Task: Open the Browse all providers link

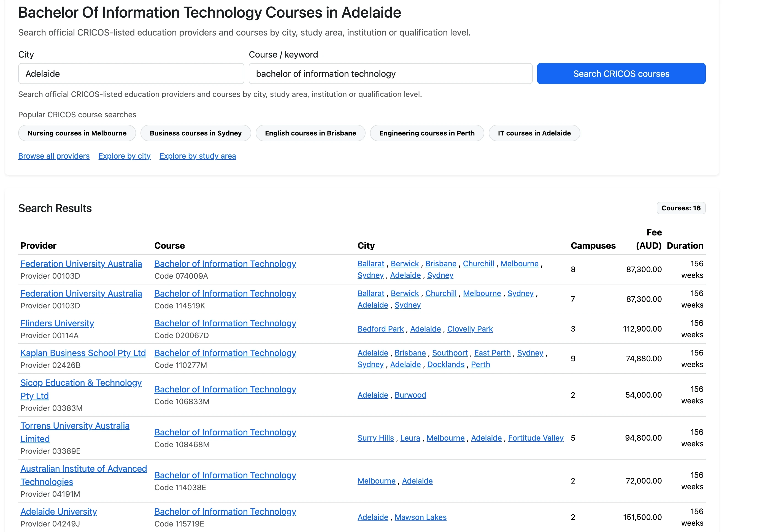Action: pos(54,156)
